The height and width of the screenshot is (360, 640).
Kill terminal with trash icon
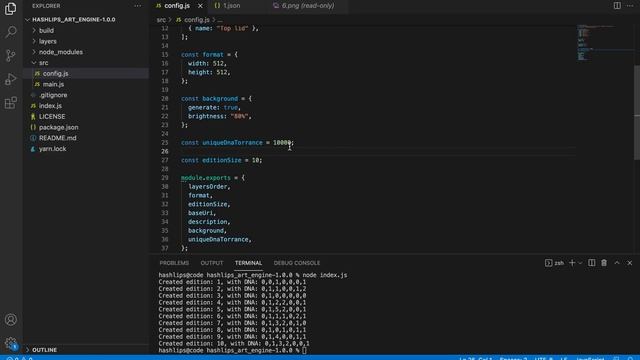coord(604,263)
